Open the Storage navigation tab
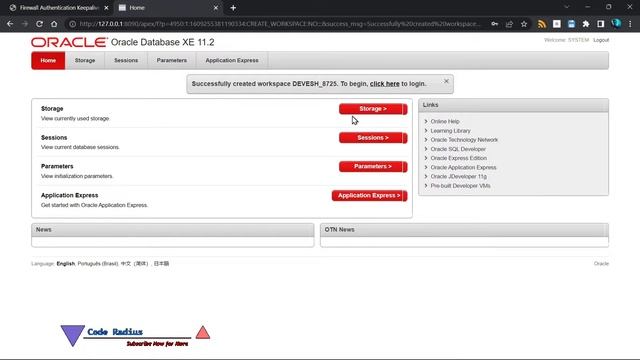Viewport: 640px width, 360px height. (x=85, y=60)
